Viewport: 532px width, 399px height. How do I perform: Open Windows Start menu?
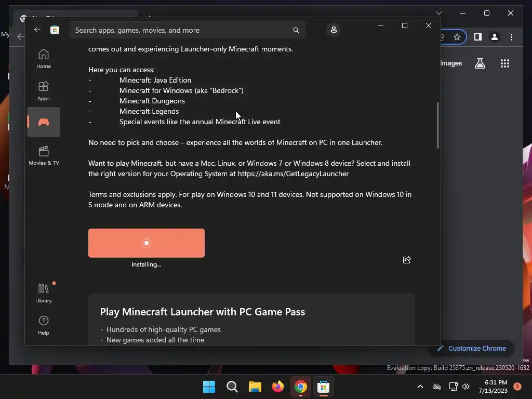209,387
